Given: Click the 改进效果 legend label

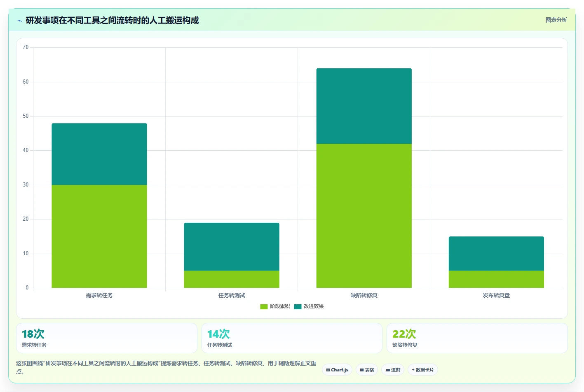Looking at the screenshot, I should point(314,306).
